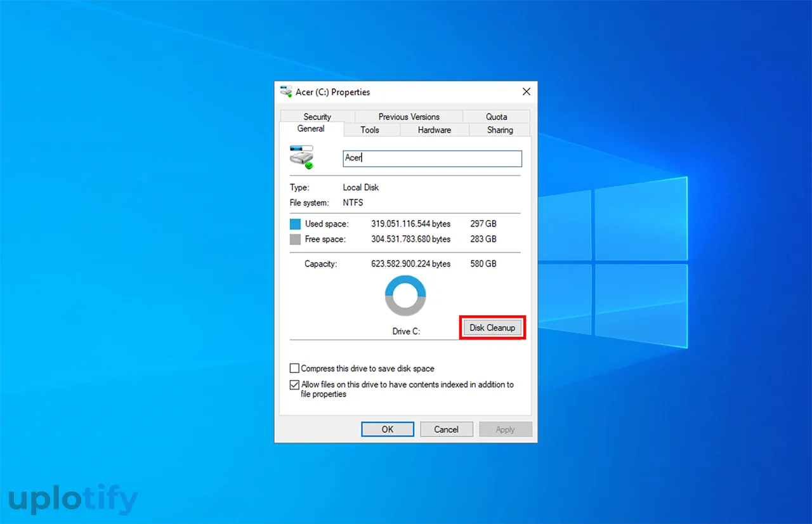This screenshot has height=524, width=812.
Task: Click the title bar drive icon
Action: 286,92
